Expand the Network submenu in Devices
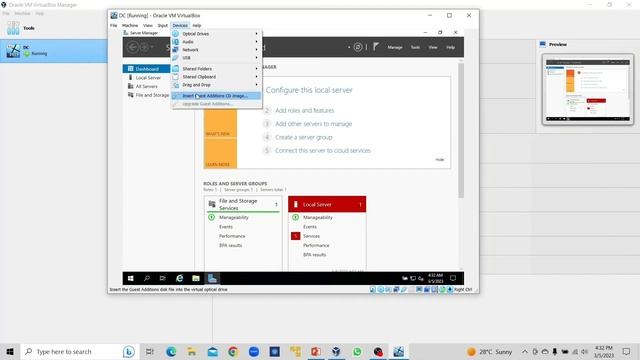 coord(216,50)
